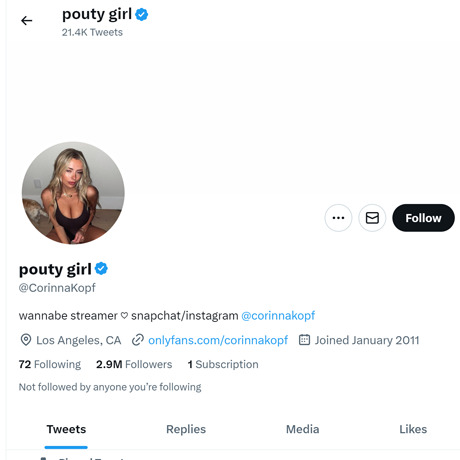
Task: Click the location pin icon
Action: point(26,340)
